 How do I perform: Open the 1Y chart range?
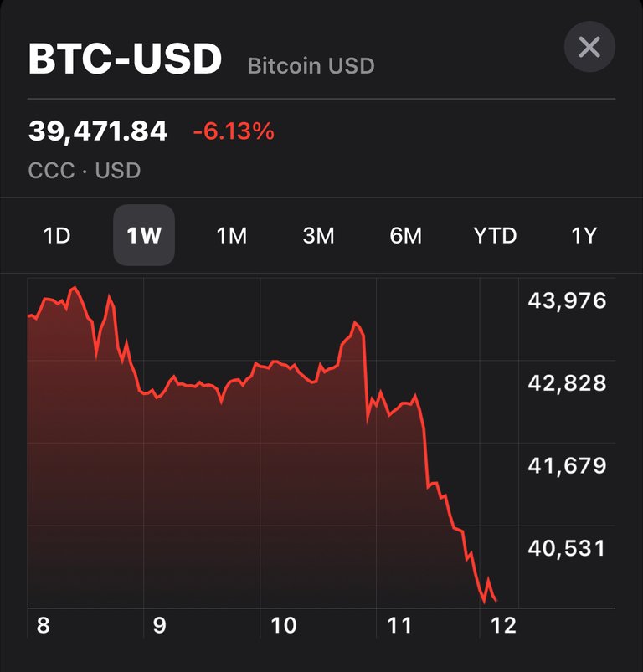coord(584,236)
